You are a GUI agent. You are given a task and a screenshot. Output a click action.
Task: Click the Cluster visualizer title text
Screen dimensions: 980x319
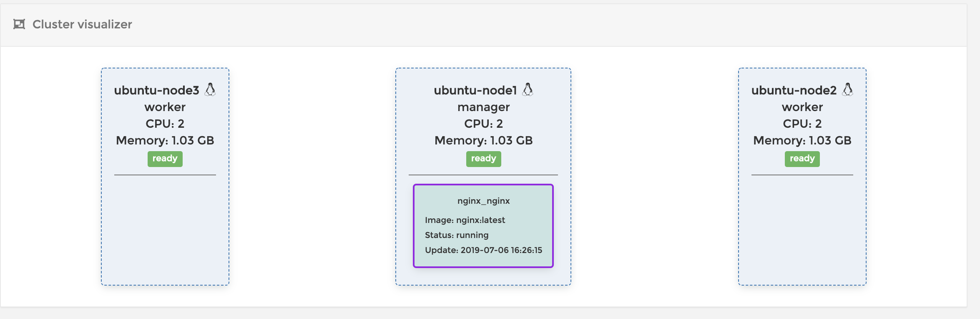[x=82, y=24]
